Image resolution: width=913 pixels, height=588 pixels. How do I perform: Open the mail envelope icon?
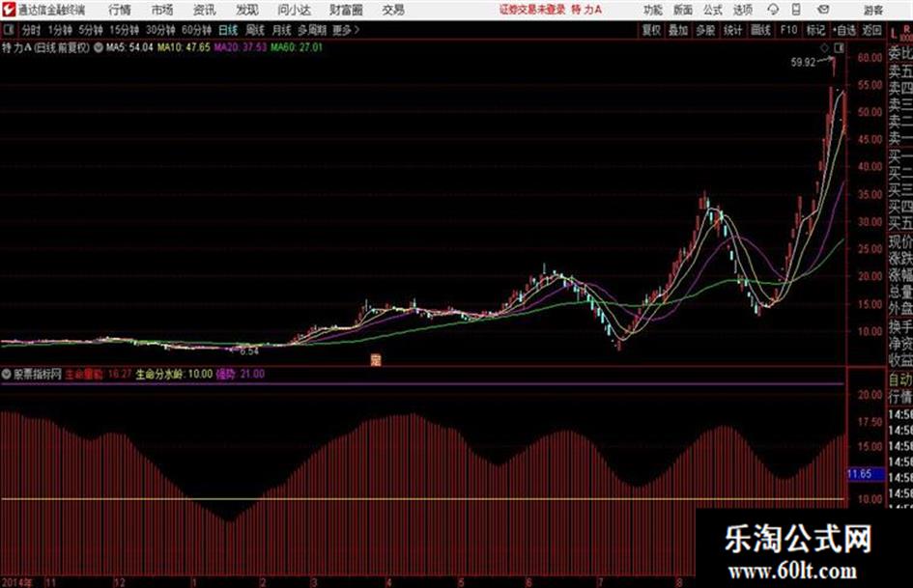tap(823, 10)
